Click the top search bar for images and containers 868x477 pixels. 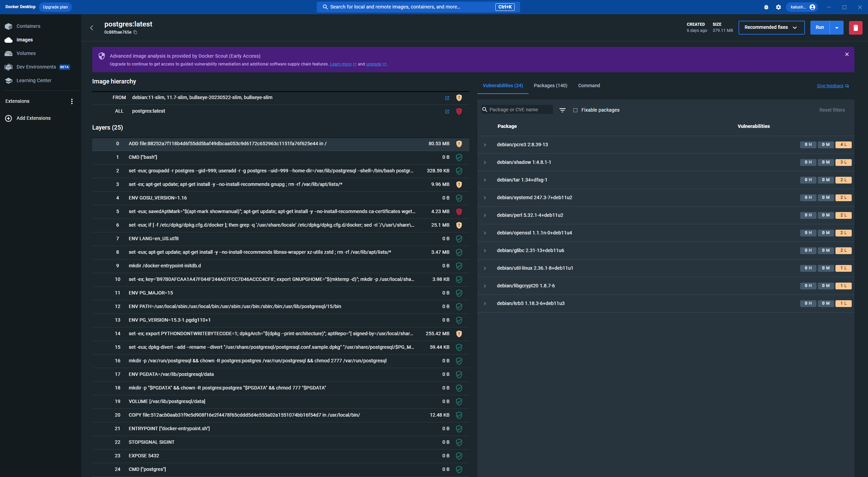click(418, 7)
